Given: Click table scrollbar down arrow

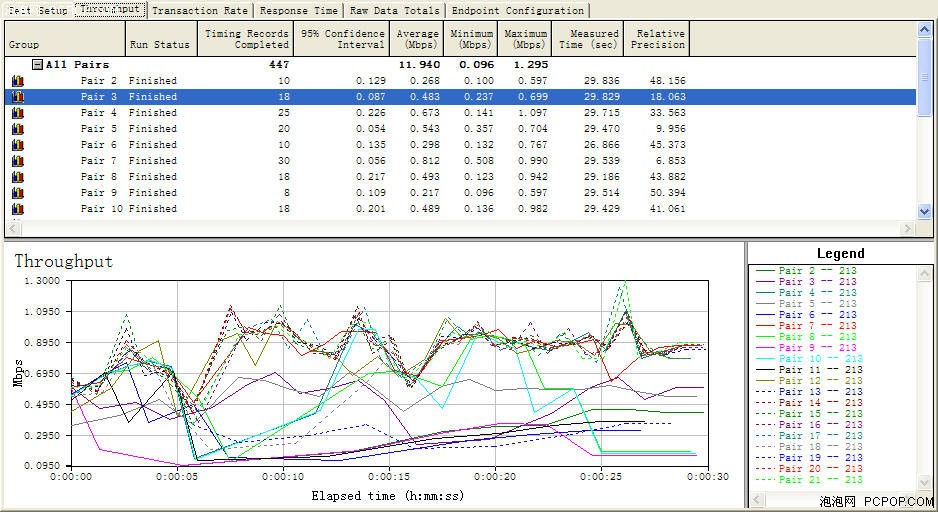Looking at the screenshot, I should point(924,211).
